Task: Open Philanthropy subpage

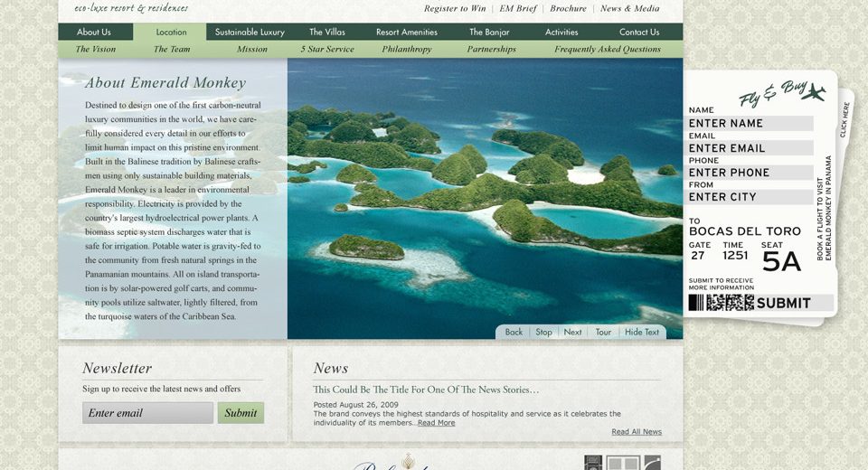Action: (407, 50)
